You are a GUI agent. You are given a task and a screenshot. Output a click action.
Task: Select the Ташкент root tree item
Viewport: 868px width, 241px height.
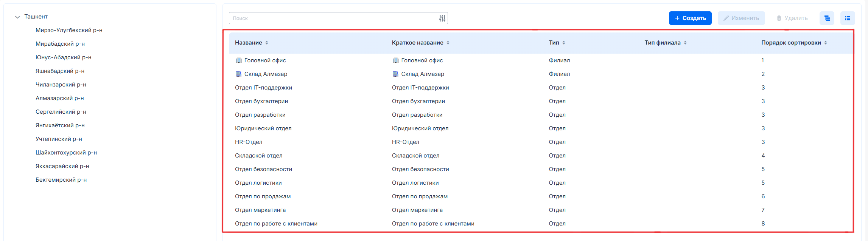(x=36, y=17)
